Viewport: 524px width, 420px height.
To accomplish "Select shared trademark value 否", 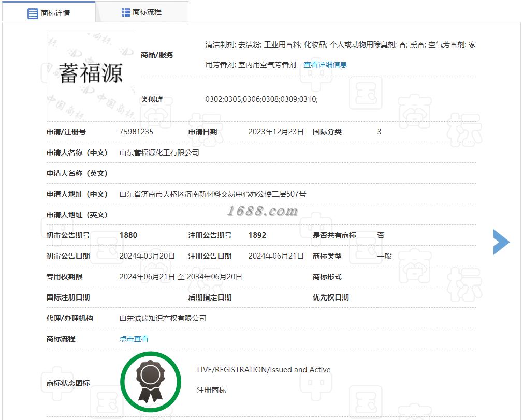I will (x=381, y=235).
